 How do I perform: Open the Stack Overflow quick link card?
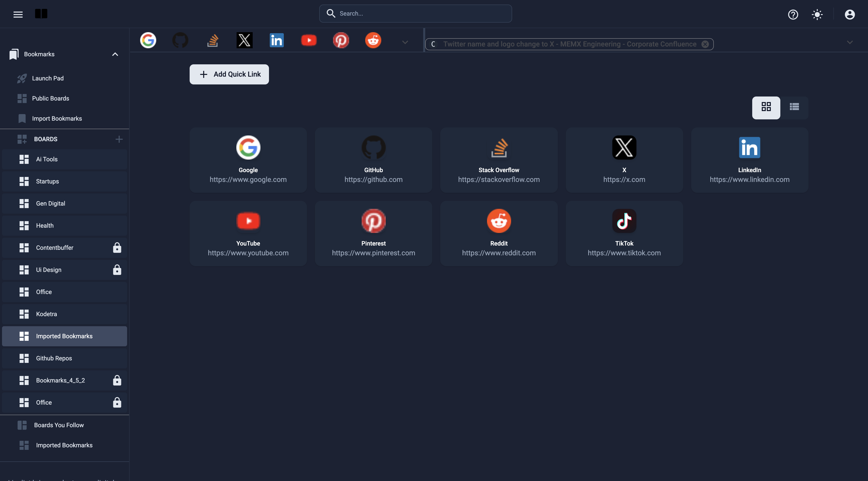point(499,160)
